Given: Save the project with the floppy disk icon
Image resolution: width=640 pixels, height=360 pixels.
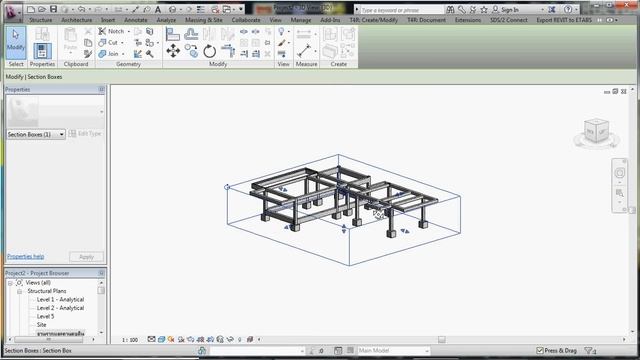Looking at the screenshot, I should coord(53,9).
